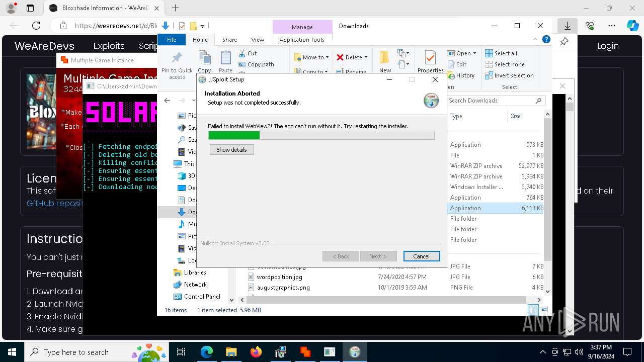This screenshot has height=362, width=644.
Task: Switch to the Share tab in Explorer
Action: (x=229, y=40)
